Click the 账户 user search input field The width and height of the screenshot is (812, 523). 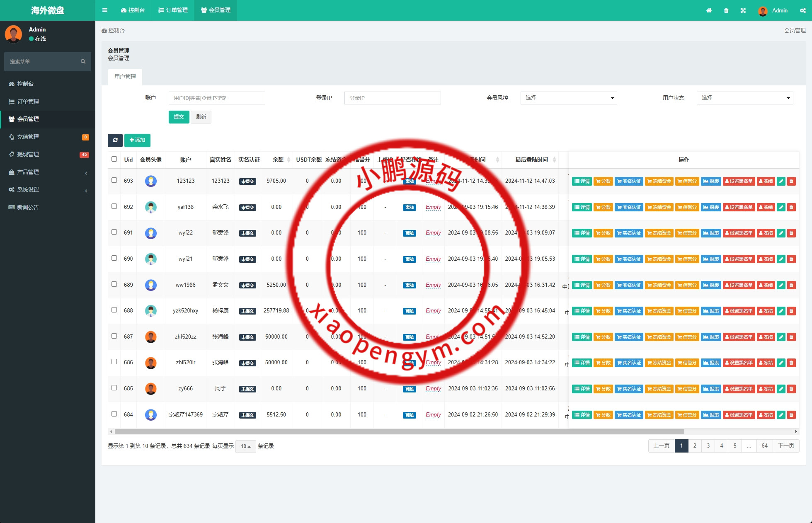217,98
